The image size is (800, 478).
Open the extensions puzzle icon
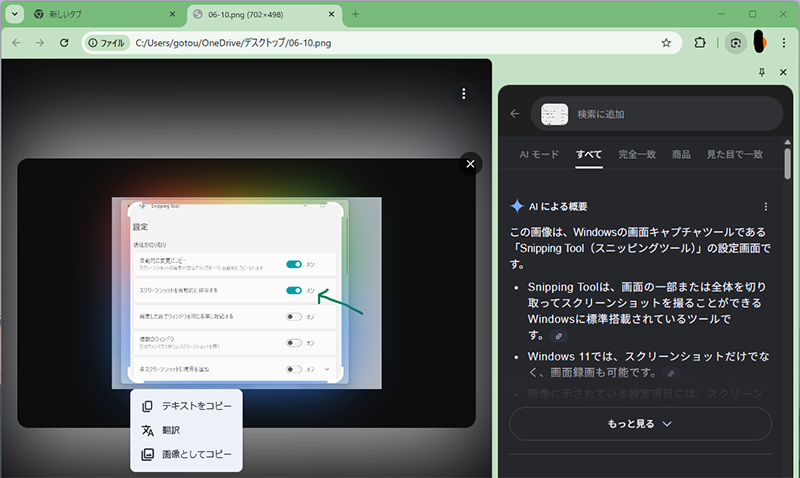pos(700,43)
